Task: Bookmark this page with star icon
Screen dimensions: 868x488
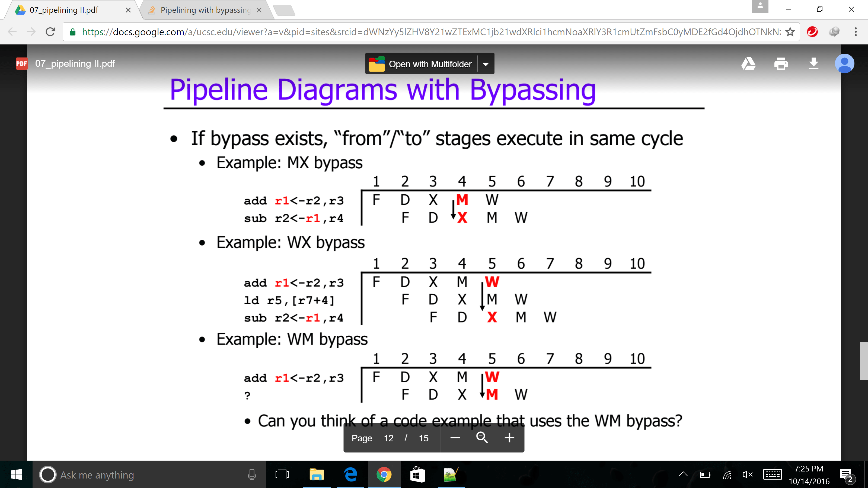Action: [790, 32]
